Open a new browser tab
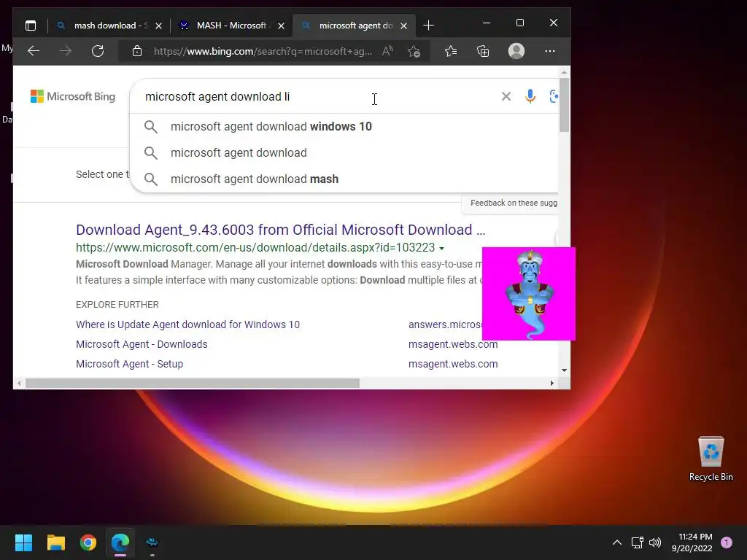This screenshot has height=560, width=747. 428,26
